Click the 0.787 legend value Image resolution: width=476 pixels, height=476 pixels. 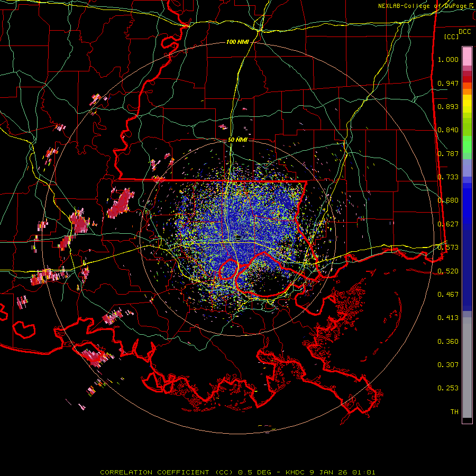[448, 153]
